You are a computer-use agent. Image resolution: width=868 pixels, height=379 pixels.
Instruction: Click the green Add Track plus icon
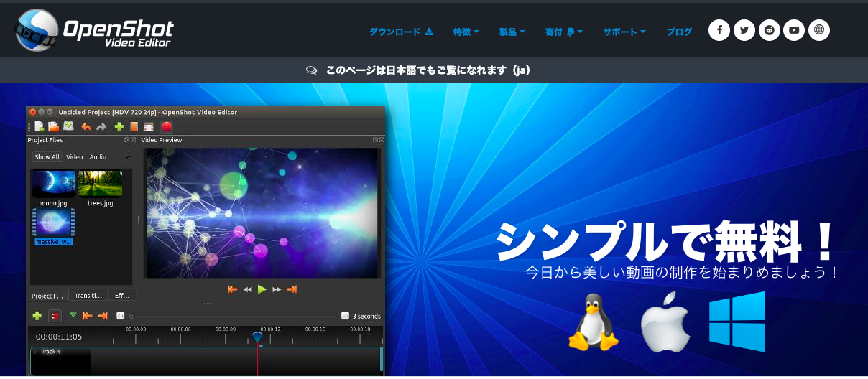tap(37, 316)
